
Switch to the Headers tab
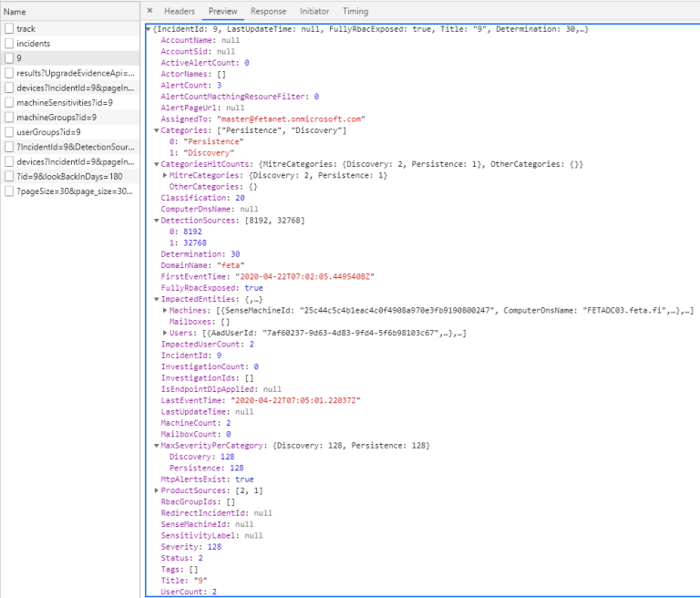tap(180, 11)
